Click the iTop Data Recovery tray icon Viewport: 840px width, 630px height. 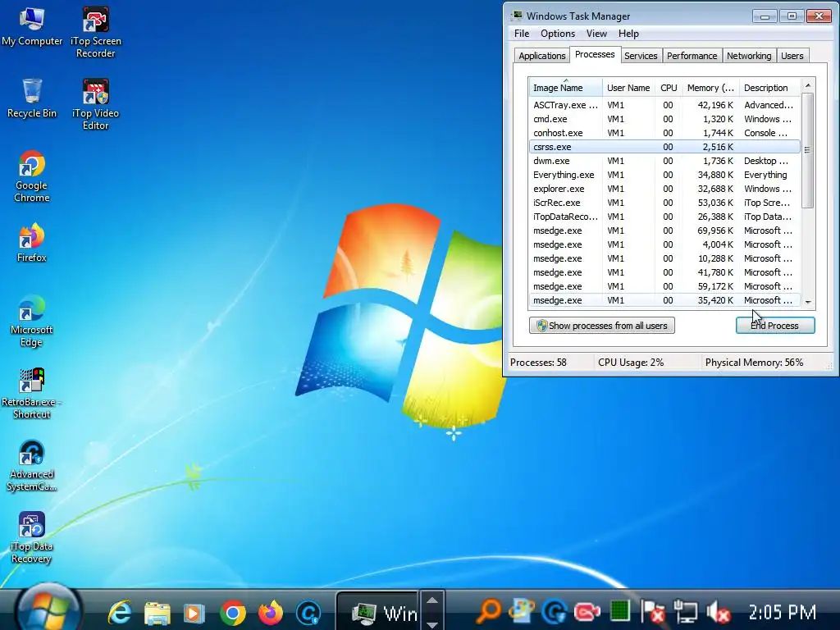521,610
